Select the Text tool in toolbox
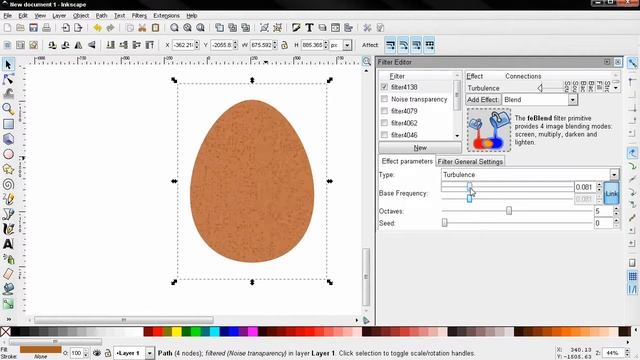640x360 pixels. pos(8,244)
